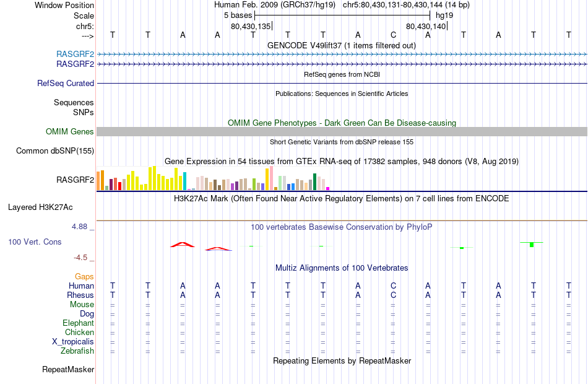Click the C base in the Human alignment row
This screenshot has width=588, height=384.
tap(393, 286)
